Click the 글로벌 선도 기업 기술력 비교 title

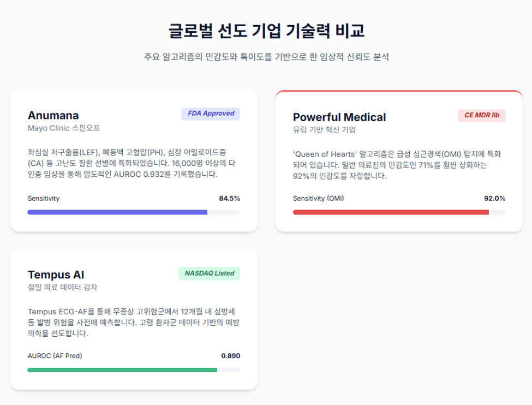click(x=266, y=31)
